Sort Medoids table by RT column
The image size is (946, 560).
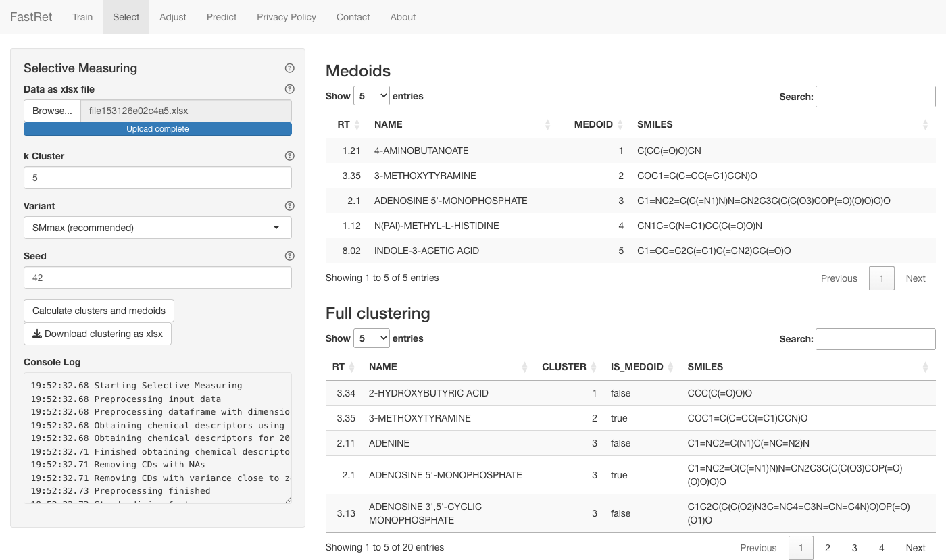click(x=347, y=124)
